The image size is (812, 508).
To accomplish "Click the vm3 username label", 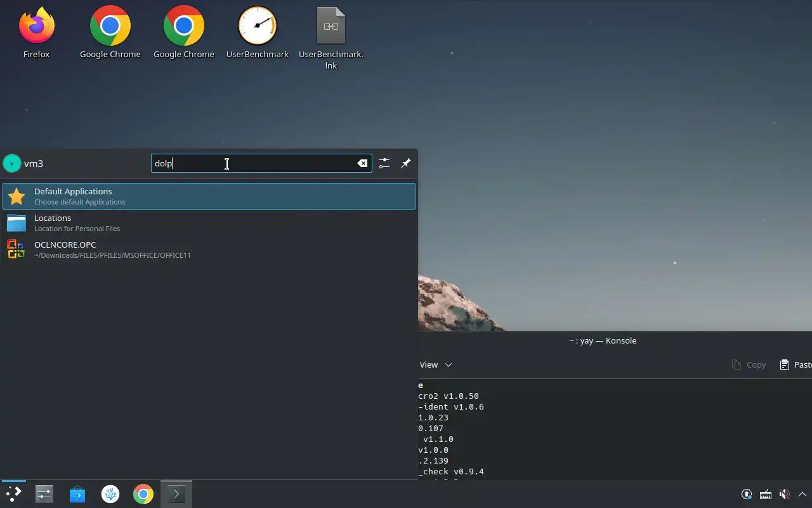I will click(x=34, y=163).
